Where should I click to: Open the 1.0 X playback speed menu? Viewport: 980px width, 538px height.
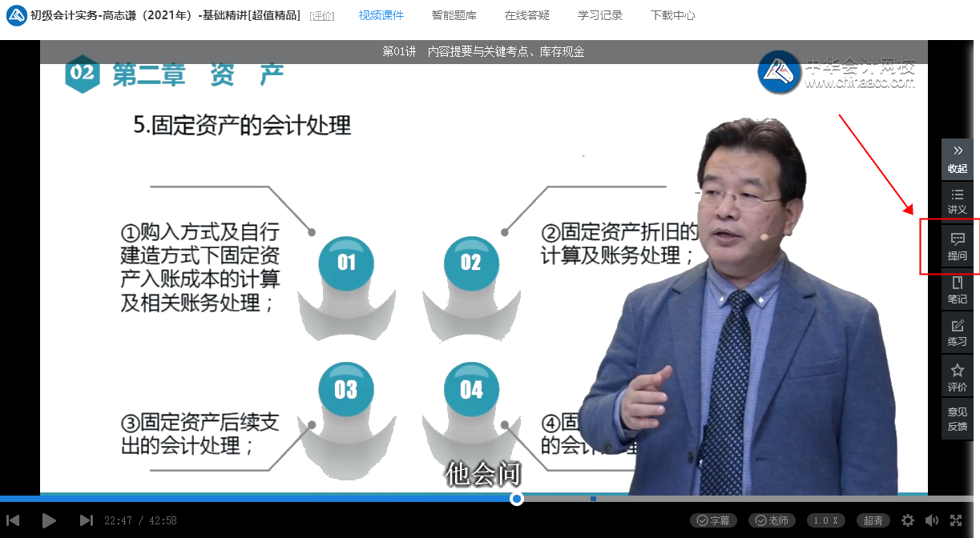(826, 520)
